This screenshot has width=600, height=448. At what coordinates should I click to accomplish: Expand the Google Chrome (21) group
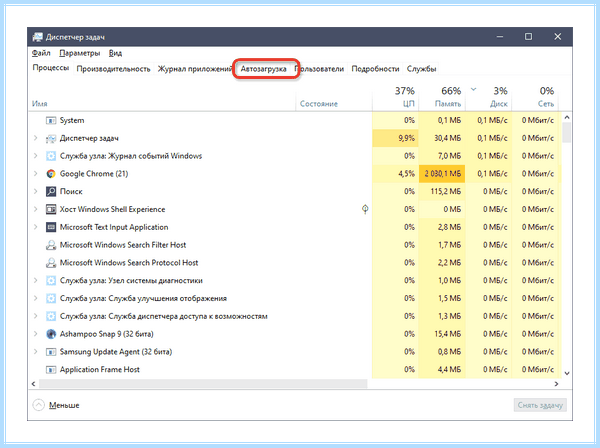coord(36,174)
